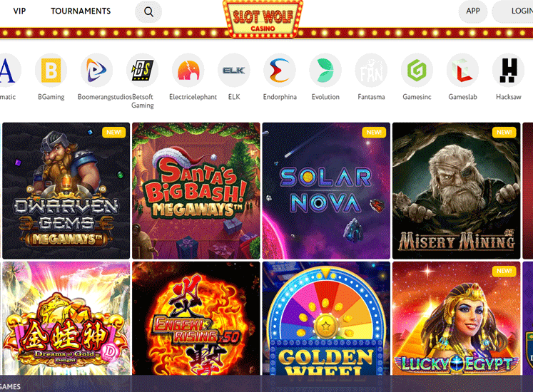Pick the Gameslab provider icon

pos(462,71)
